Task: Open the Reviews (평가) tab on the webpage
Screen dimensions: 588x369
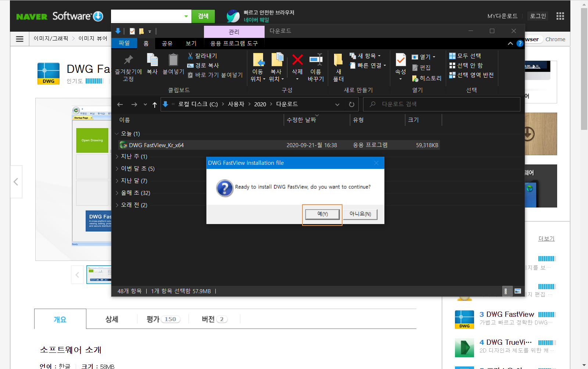Action: point(163,319)
